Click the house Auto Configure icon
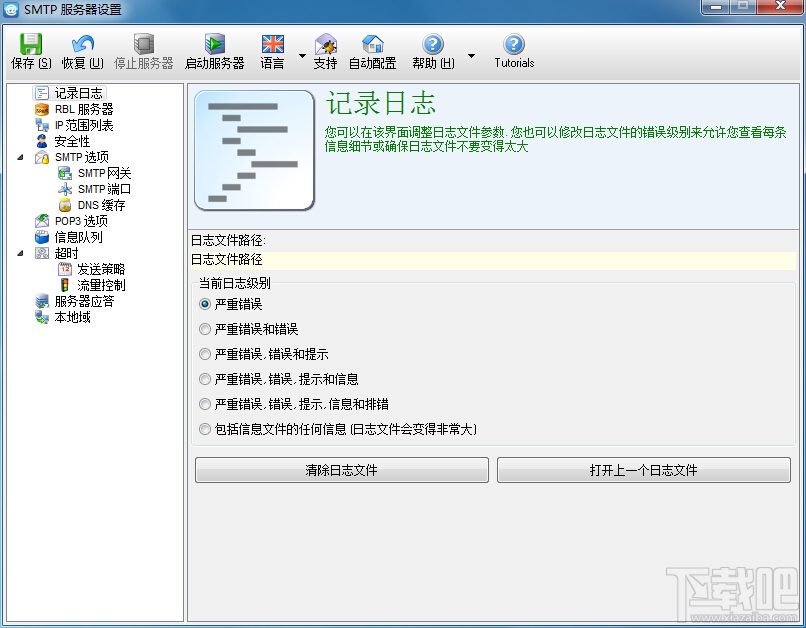This screenshot has width=806, height=628. (372, 44)
